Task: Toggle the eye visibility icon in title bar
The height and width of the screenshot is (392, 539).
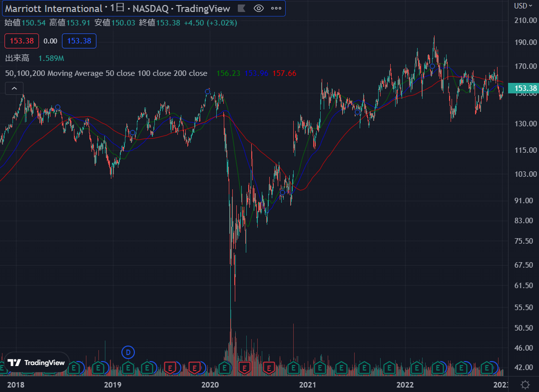Action: click(258, 8)
